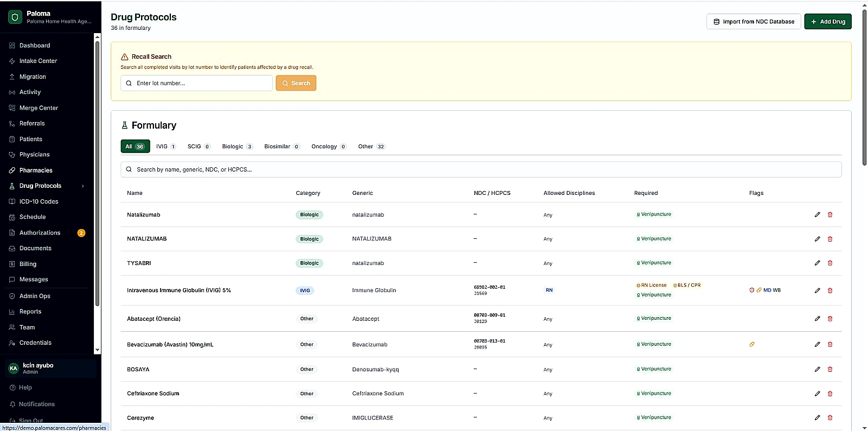The width and height of the screenshot is (868, 431).
Task: Open the kcin ayubo admin profile
Action: click(50, 368)
